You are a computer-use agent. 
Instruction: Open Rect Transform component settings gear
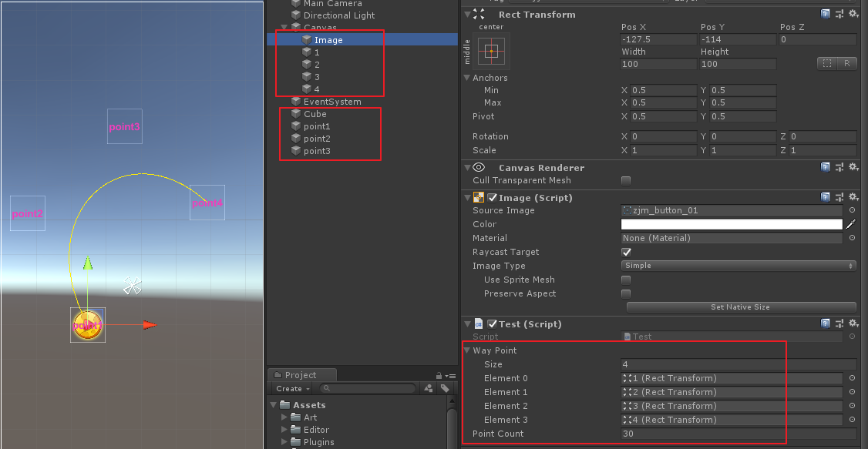[x=853, y=14]
